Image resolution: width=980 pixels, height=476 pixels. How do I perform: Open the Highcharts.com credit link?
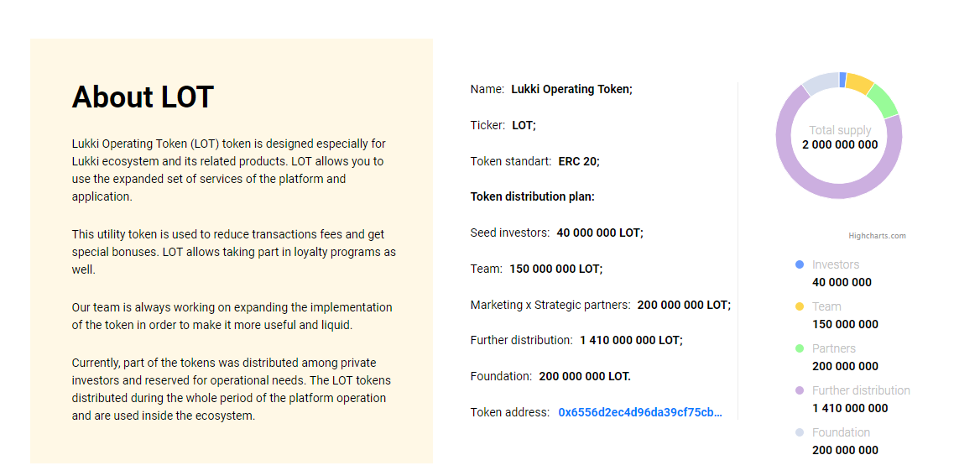(877, 236)
